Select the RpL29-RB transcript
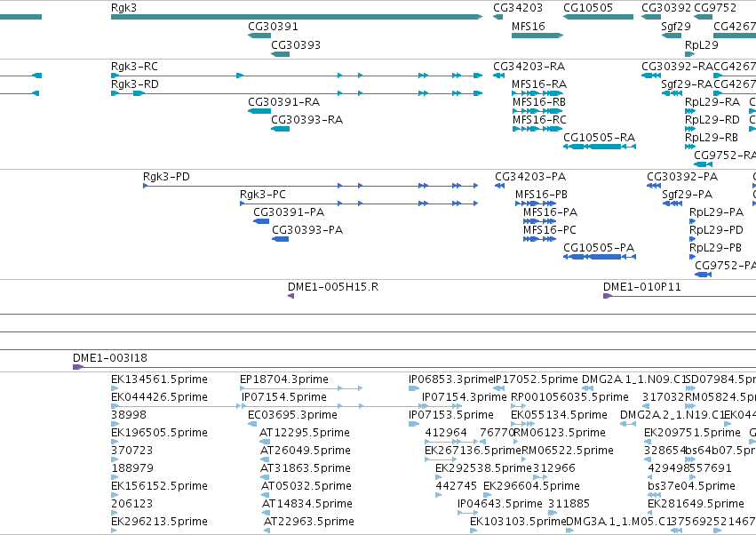 tap(690, 146)
